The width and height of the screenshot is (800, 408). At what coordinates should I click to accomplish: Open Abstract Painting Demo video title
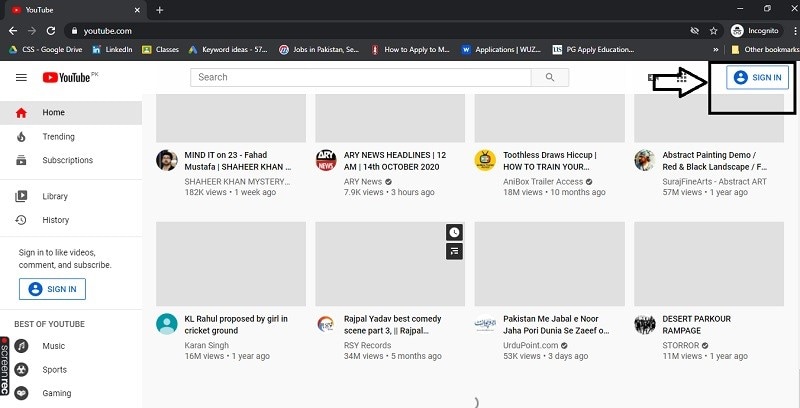coord(714,161)
